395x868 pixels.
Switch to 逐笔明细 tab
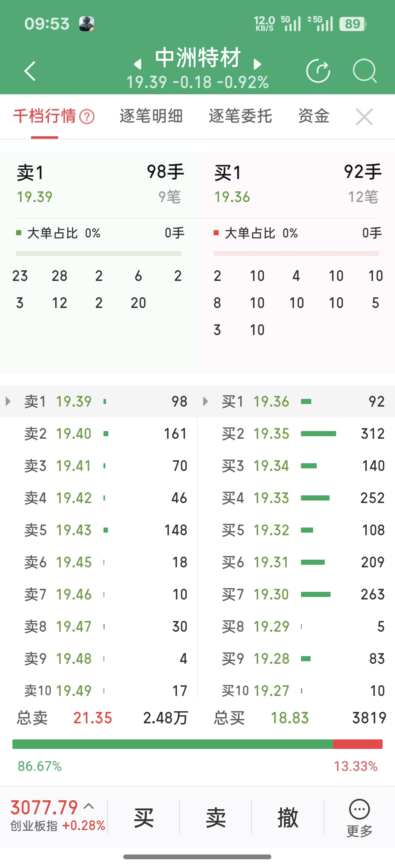tap(151, 116)
